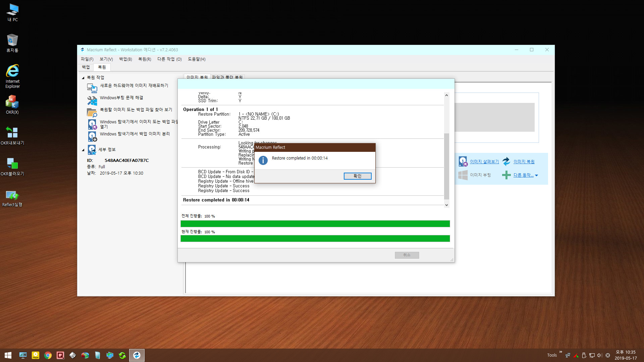Click the restore log scroll down arrow
644x362 pixels.
tap(446, 205)
